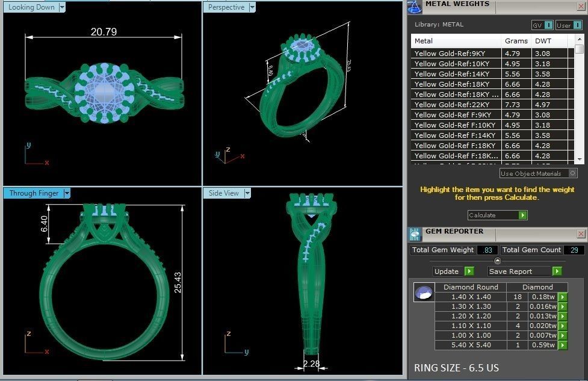Click the green arrow beside Calculate

[523, 215]
